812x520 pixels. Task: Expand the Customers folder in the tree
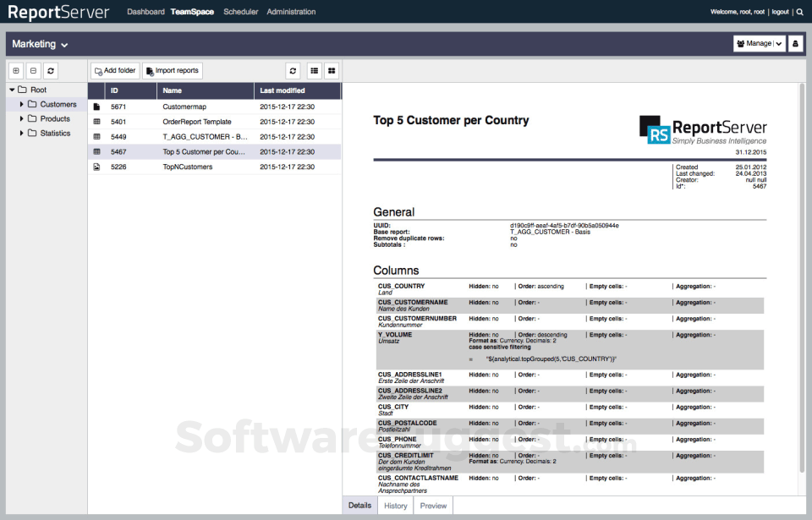click(x=21, y=103)
